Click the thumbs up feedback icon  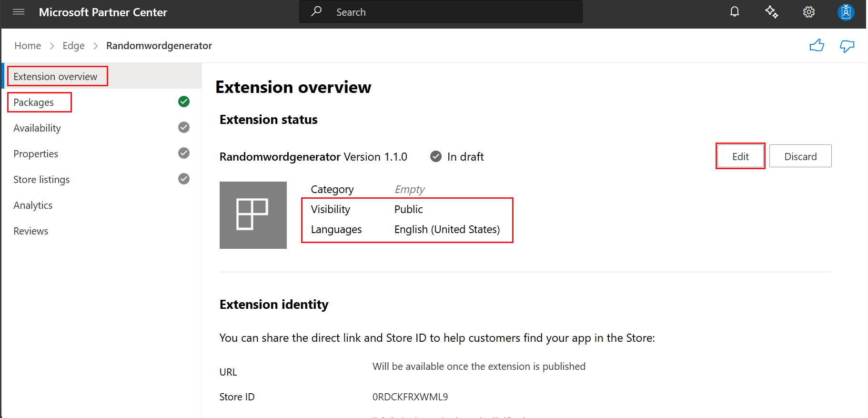[x=817, y=46]
